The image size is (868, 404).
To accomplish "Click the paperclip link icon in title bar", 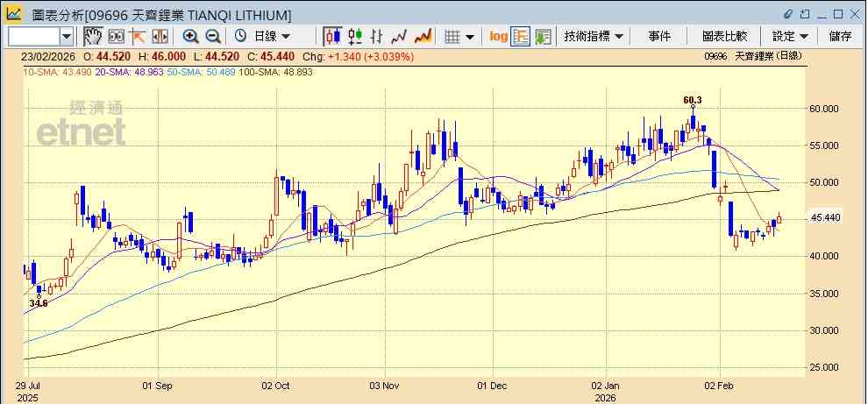I will 788,13.
